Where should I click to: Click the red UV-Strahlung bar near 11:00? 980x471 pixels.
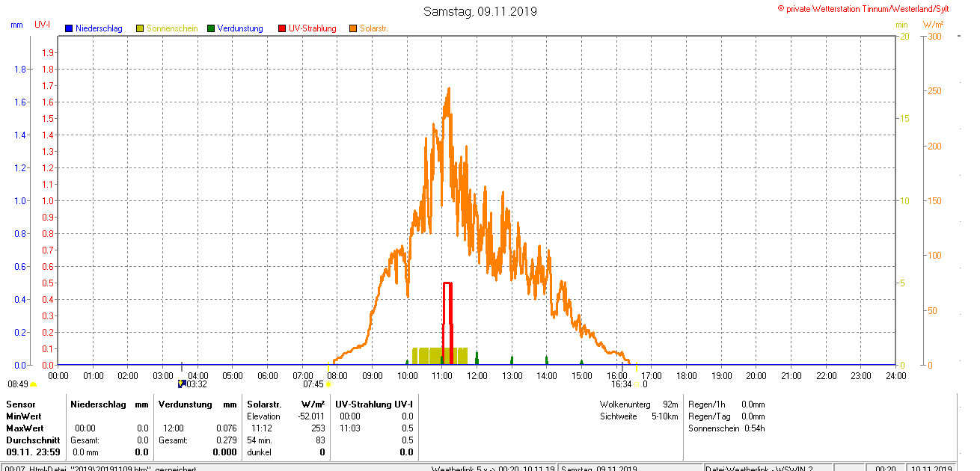(x=447, y=324)
